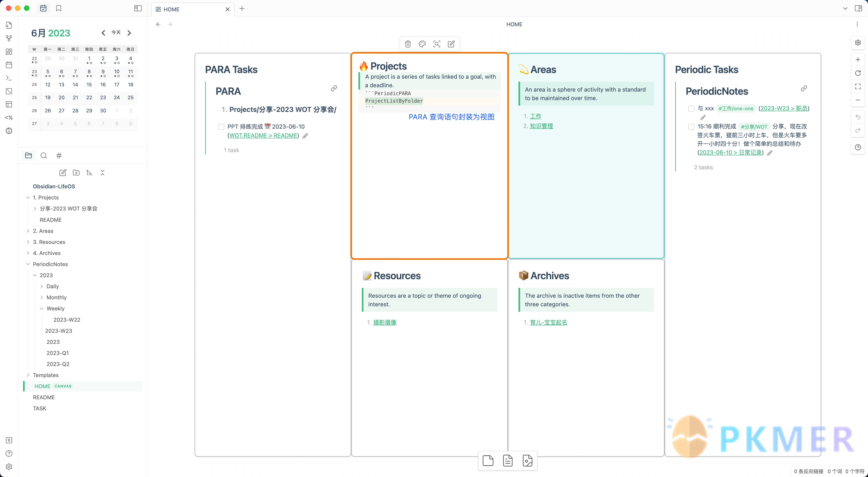Insert template via ribbon layout icon
The width and height of the screenshot is (868, 477).
[x=9, y=104]
